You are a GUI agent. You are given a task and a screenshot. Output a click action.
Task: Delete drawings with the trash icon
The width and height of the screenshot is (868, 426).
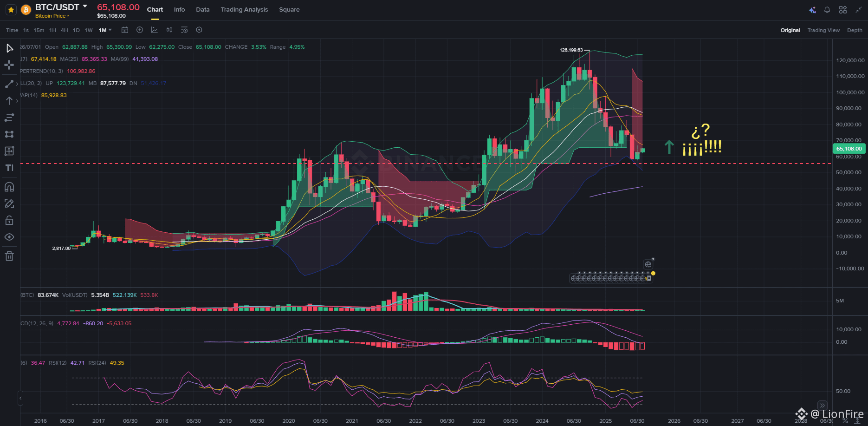pyautogui.click(x=9, y=256)
